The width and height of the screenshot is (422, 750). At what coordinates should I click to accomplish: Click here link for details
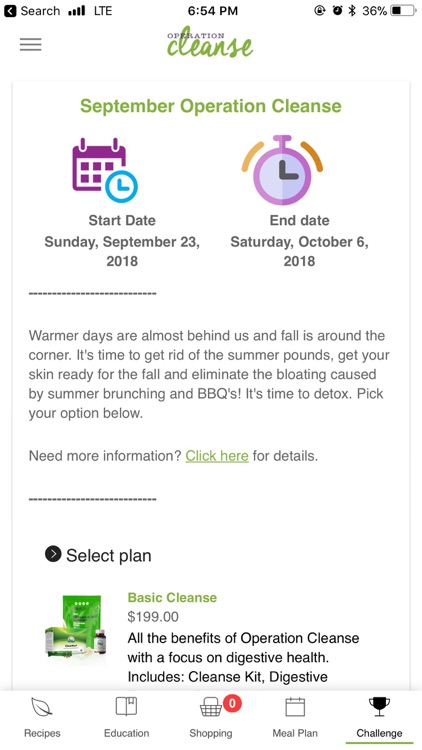point(217,456)
